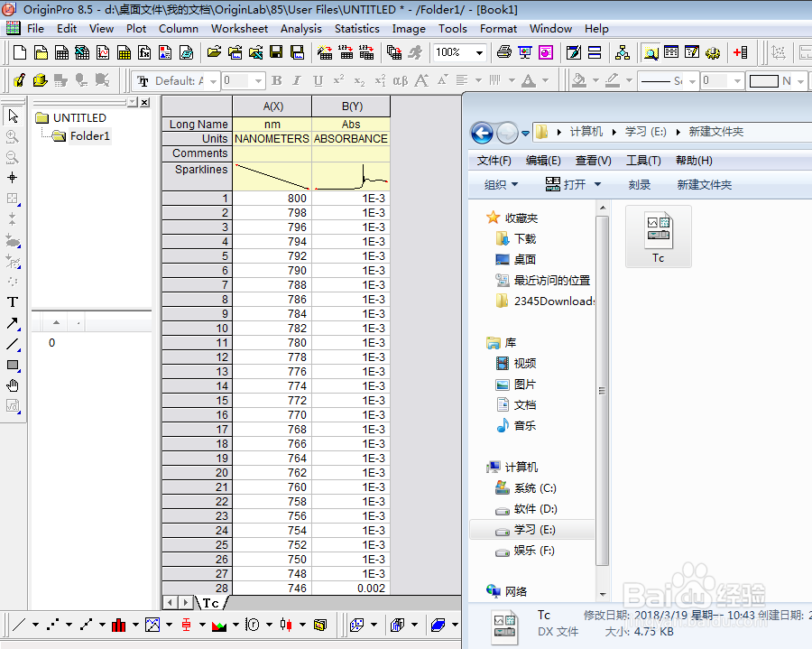Open dropdown arrow beside 打开 button
This screenshot has width=812, height=649.
click(597, 184)
